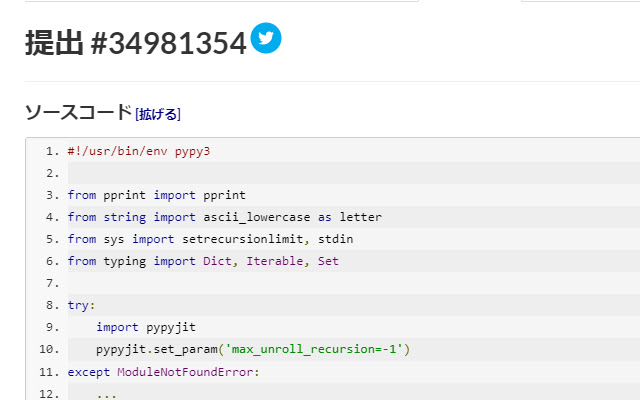Click the ascii_lowercase text in line 4
This screenshot has width=640, height=400.
click(258, 217)
